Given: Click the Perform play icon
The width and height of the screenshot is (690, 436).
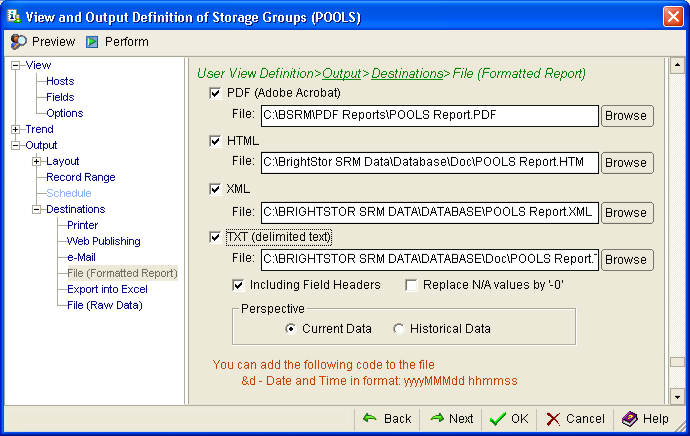Looking at the screenshot, I should 91,42.
